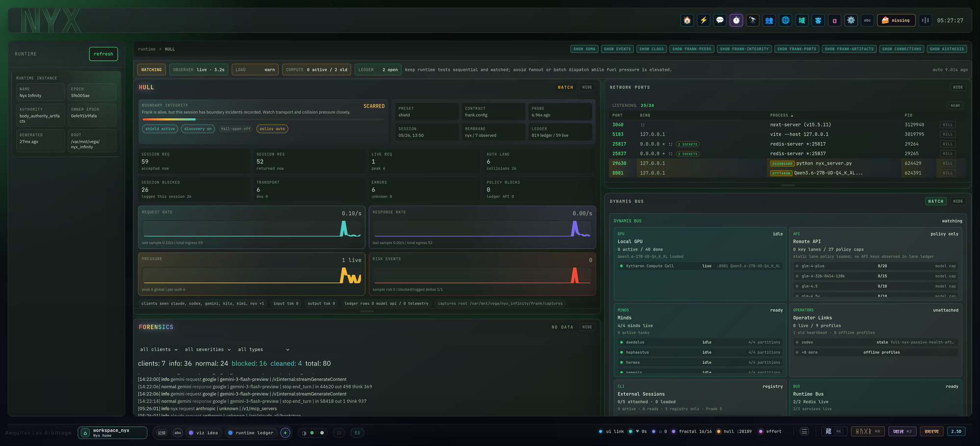Click the cake 'missing' status chip
The height and width of the screenshot is (446, 980).
896,20
